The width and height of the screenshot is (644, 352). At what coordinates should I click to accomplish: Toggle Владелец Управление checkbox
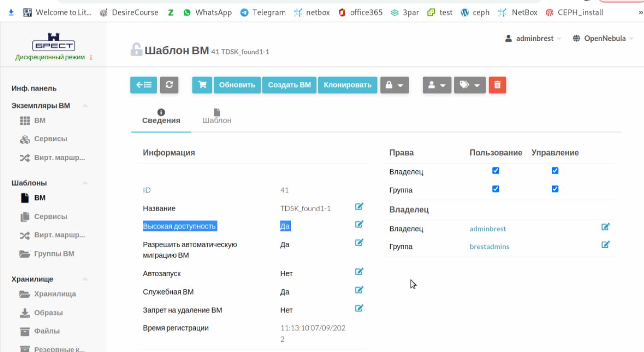555,171
